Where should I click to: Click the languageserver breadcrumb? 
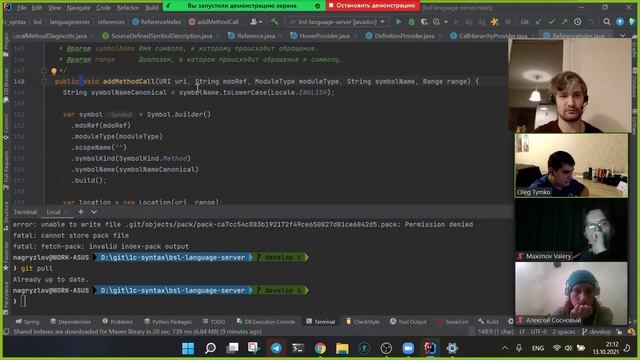(x=70, y=22)
